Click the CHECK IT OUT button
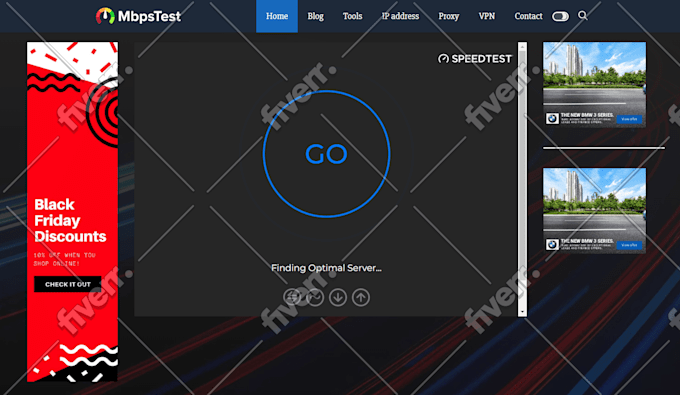This screenshot has height=395, width=680. point(68,284)
